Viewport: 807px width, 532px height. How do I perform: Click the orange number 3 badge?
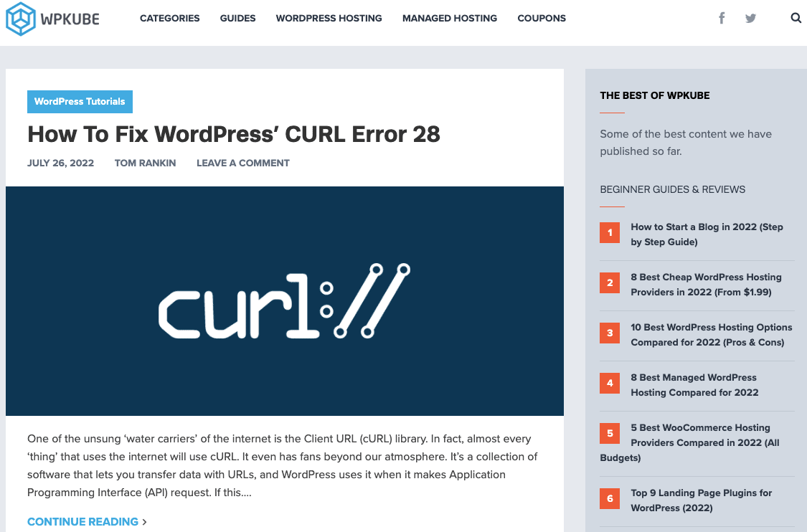[610, 333]
